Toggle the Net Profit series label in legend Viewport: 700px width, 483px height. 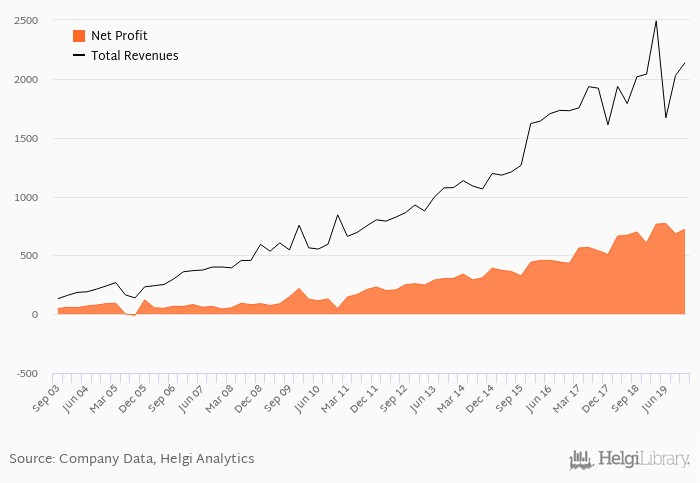point(119,36)
